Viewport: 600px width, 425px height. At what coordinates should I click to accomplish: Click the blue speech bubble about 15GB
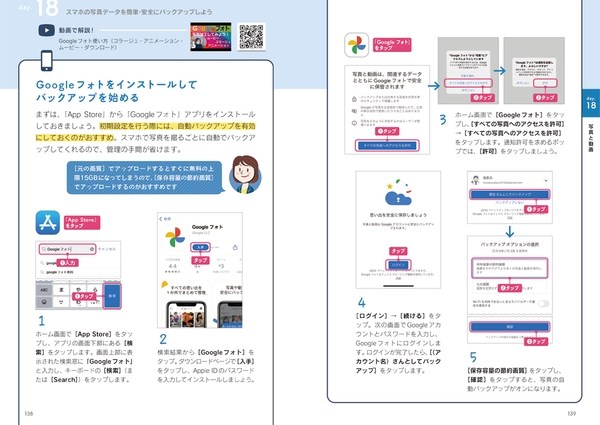pos(144,177)
